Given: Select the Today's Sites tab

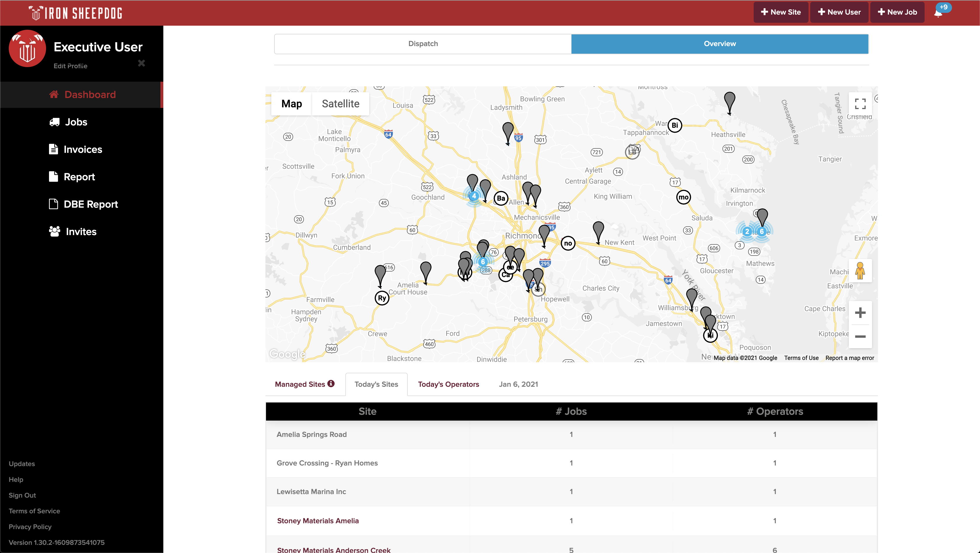Looking at the screenshot, I should tap(376, 384).
